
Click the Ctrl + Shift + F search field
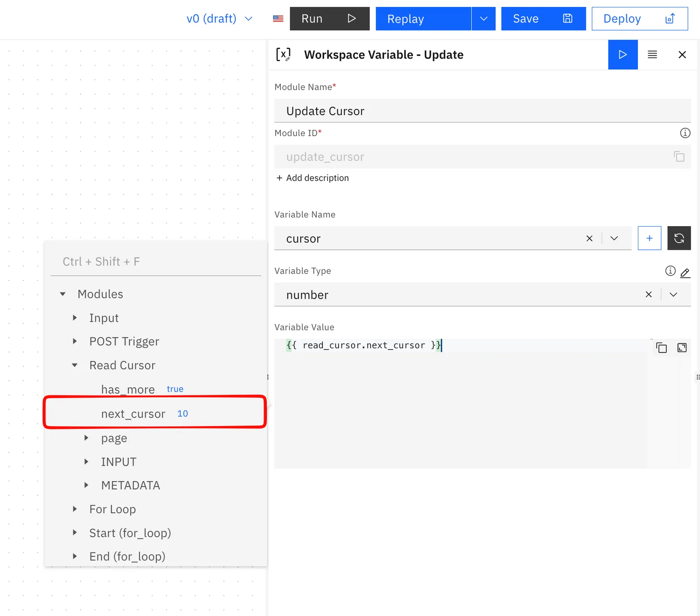[x=156, y=262]
